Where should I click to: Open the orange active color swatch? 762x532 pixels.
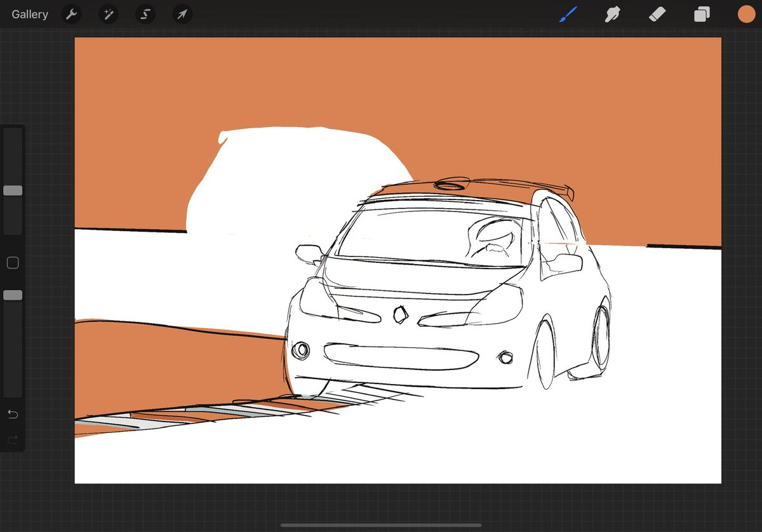pos(746,14)
